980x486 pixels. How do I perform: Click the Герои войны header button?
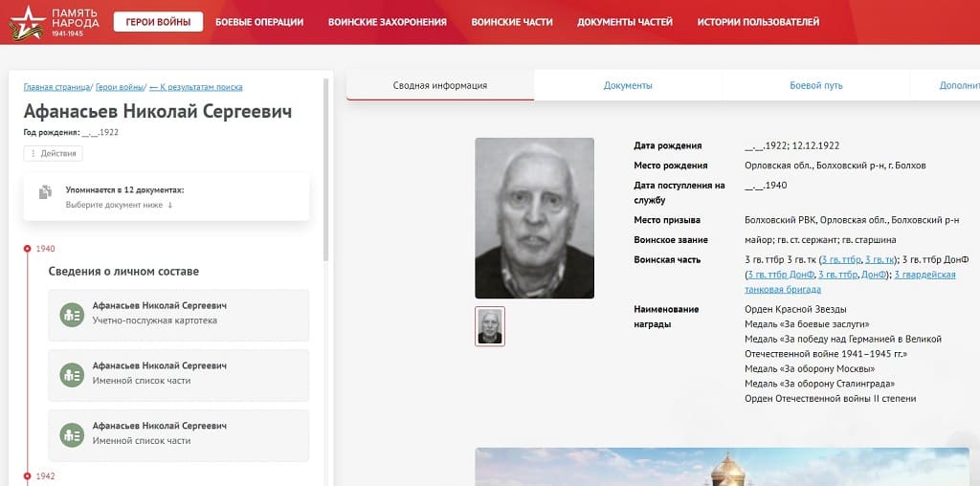(158, 22)
